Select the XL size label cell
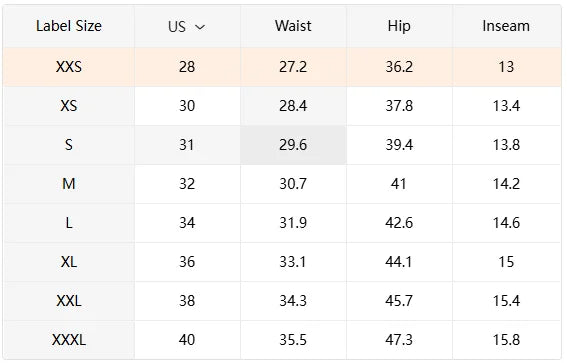 69,262
